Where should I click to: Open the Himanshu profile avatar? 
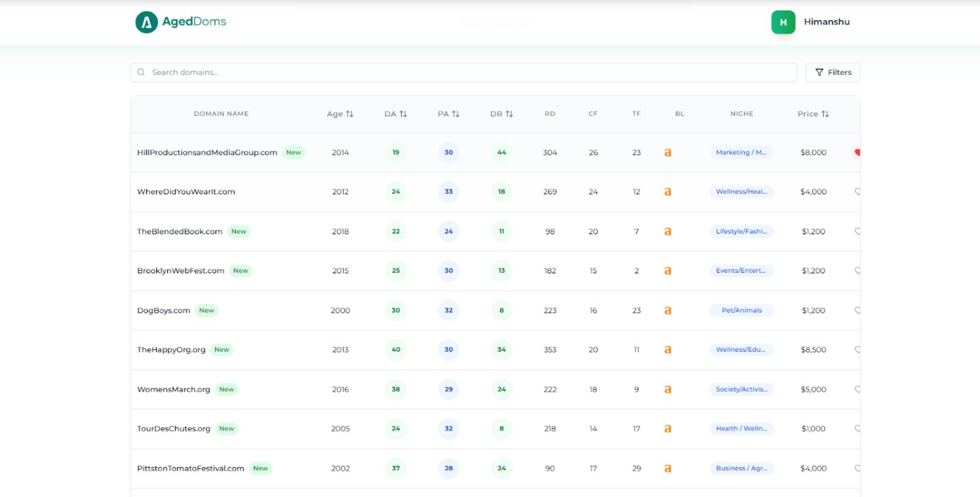(783, 22)
